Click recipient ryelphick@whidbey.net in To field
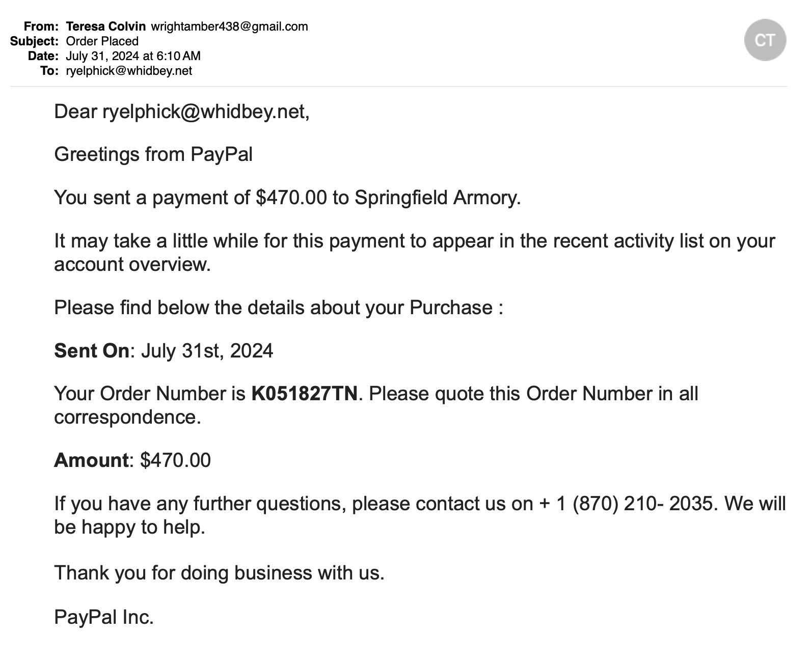The height and width of the screenshot is (664, 812). pyautogui.click(x=129, y=71)
